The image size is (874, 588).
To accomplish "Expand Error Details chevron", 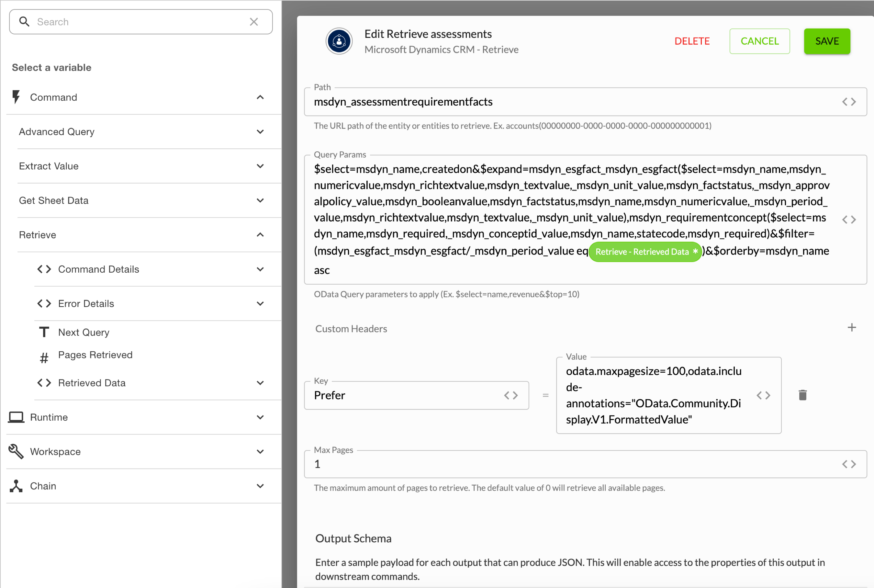I will pos(260,303).
